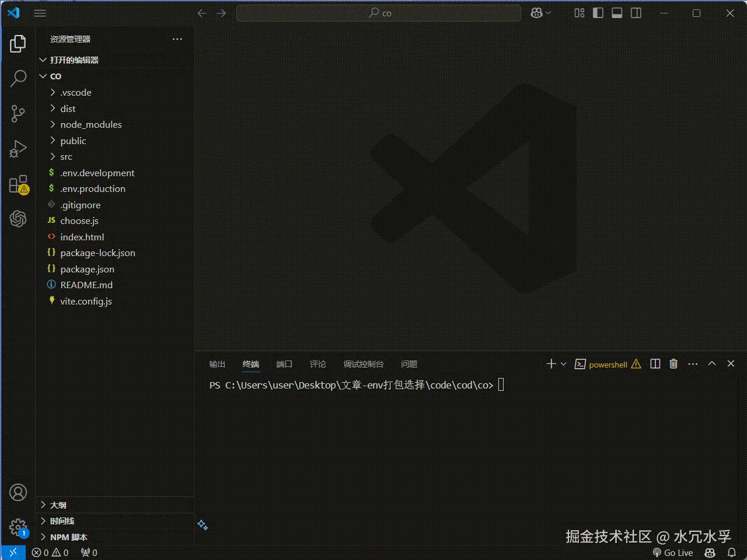Image resolution: width=747 pixels, height=560 pixels.
Task: Open the Copilot dropdown arrow in title bar
Action: pyautogui.click(x=548, y=13)
